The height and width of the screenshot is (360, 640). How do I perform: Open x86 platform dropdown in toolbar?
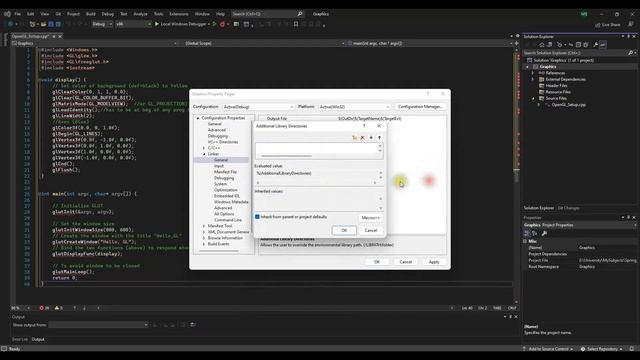[133, 24]
